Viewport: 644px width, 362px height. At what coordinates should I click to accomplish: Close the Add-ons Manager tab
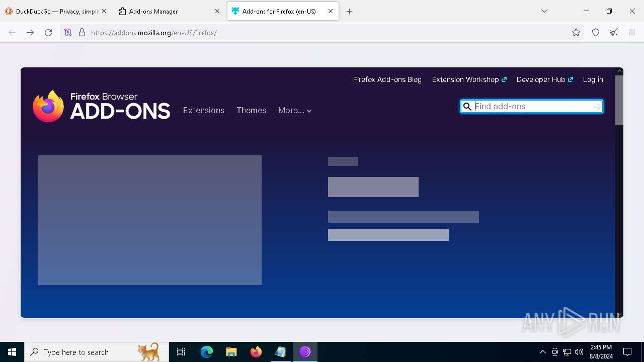click(x=217, y=11)
